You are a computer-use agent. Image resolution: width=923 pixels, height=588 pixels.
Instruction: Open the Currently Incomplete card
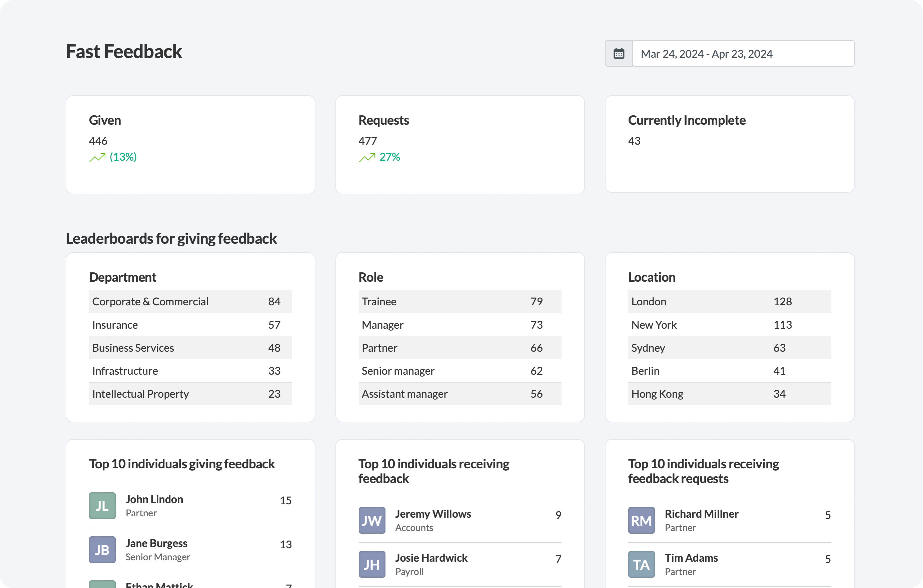[x=729, y=144]
